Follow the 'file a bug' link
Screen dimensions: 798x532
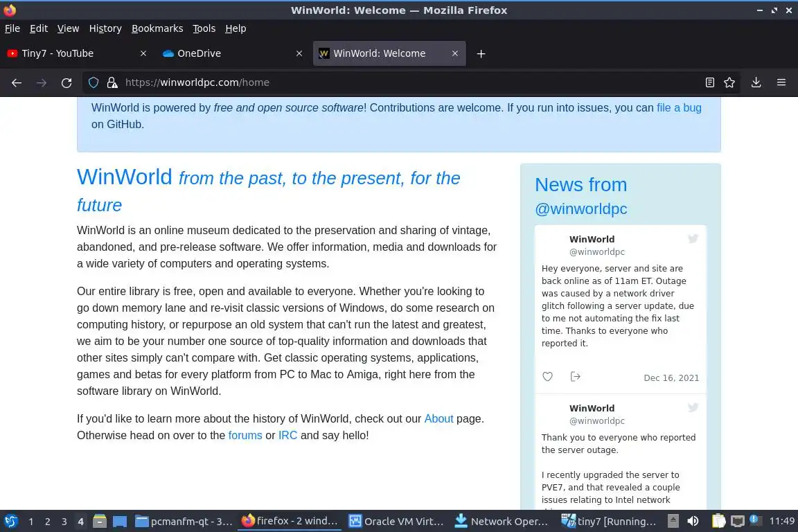coord(679,108)
